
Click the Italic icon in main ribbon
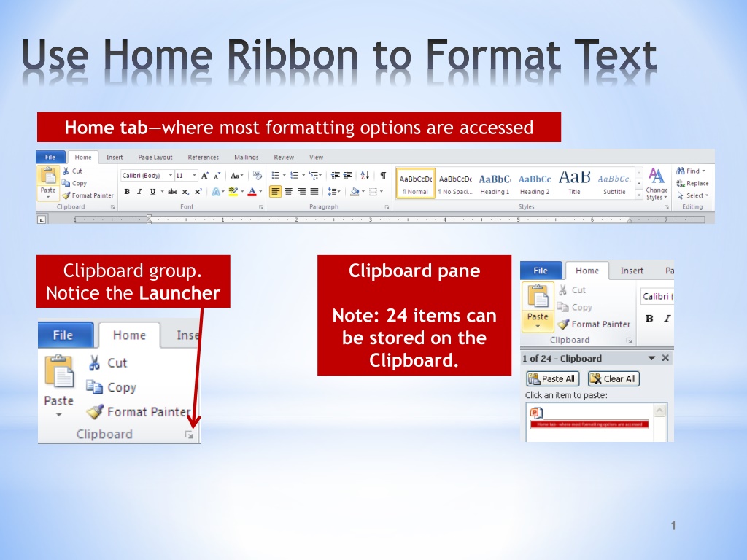[x=139, y=192]
